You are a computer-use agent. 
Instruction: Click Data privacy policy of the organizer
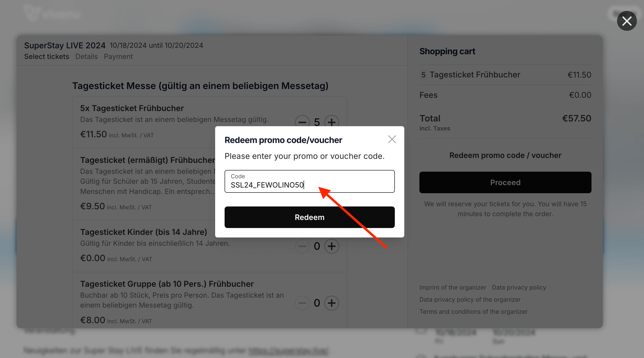[x=470, y=299]
